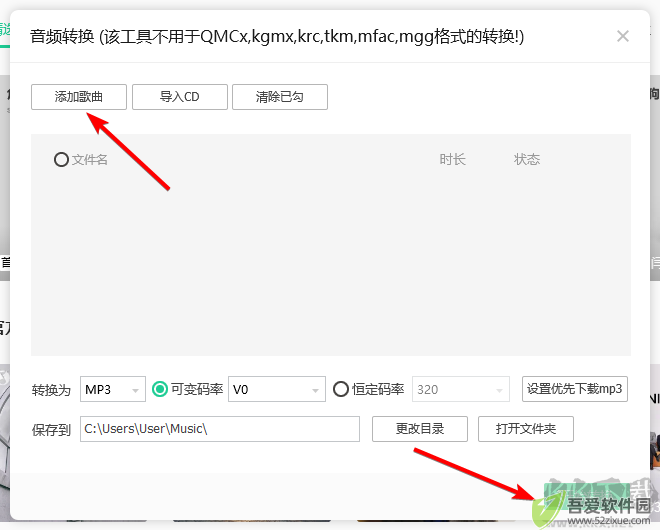Click the 添加歌曲 button

coord(79,97)
